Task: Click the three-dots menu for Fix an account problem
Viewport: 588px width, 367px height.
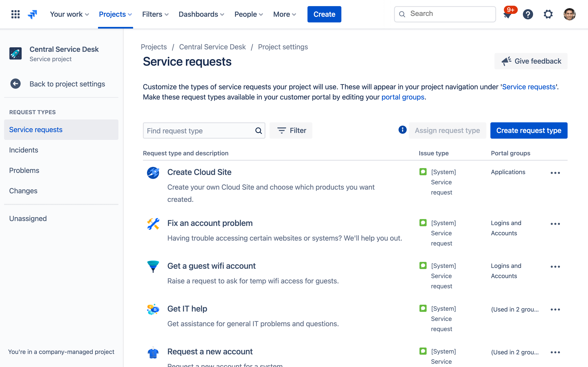Action: pos(555,224)
